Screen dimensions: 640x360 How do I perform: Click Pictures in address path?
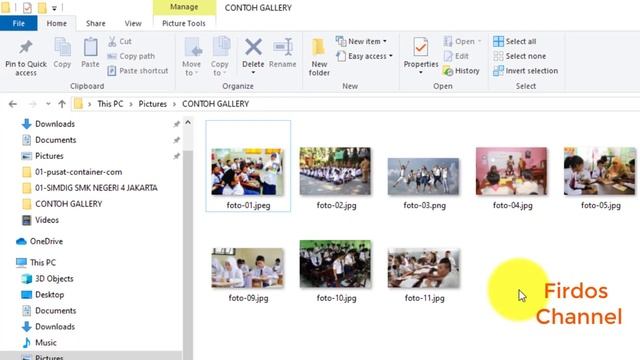(x=153, y=104)
